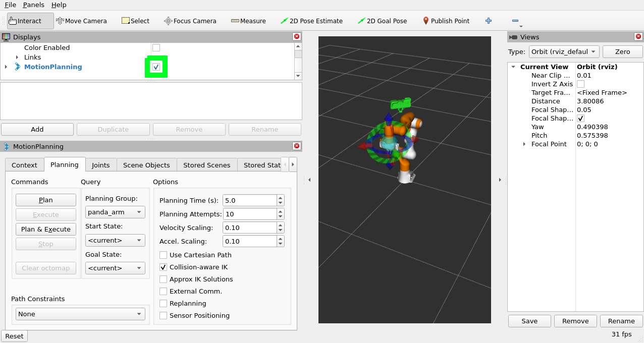The image size is (644, 343).
Task: Activate the Move Camera tool
Action: 81,21
